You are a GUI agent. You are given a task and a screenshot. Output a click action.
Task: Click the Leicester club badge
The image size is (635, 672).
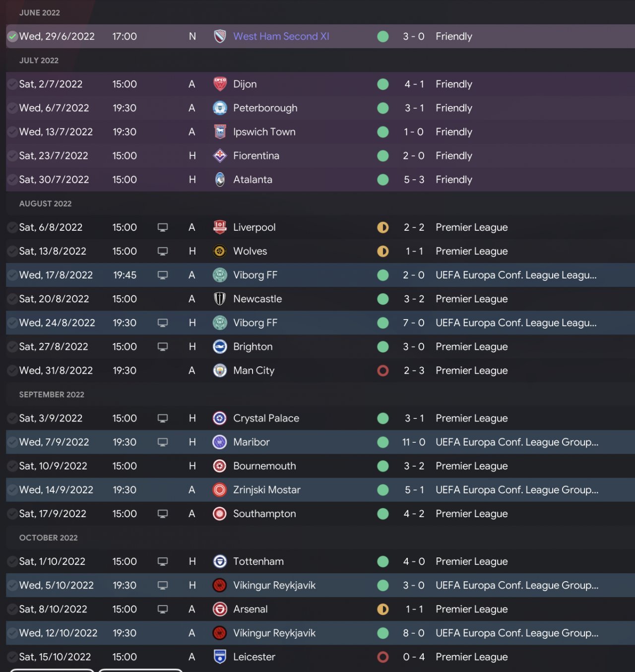pyautogui.click(x=220, y=657)
